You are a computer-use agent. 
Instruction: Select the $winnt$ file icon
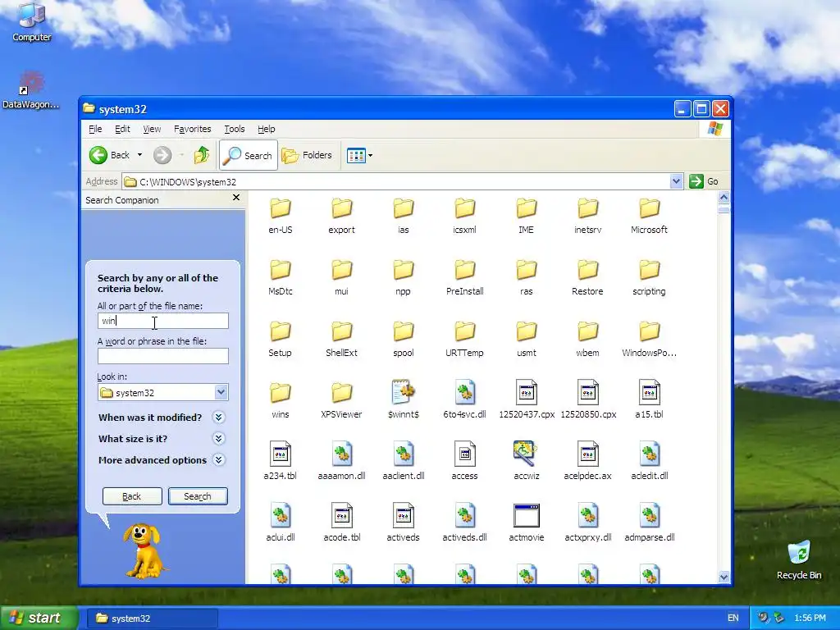[404, 393]
